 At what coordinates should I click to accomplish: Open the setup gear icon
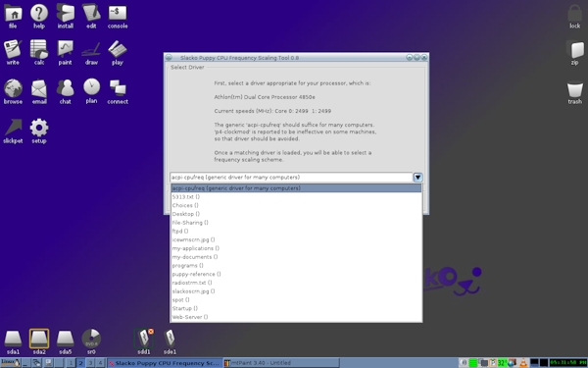[x=39, y=131]
